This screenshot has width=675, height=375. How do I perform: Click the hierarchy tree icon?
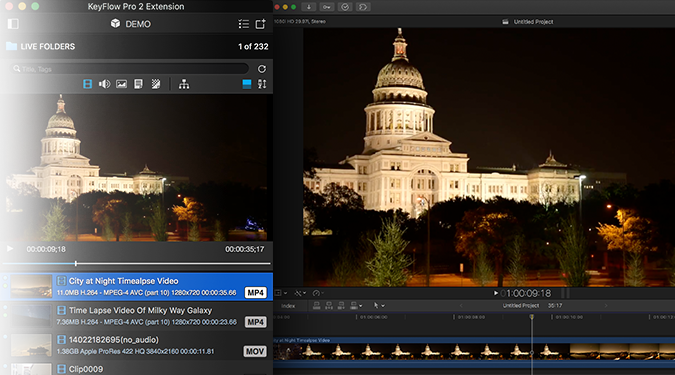[x=184, y=84]
